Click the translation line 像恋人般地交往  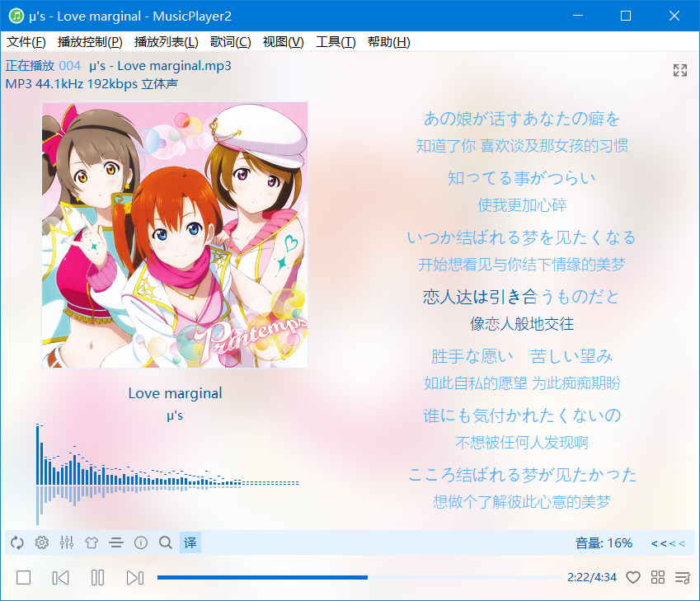coord(521,324)
